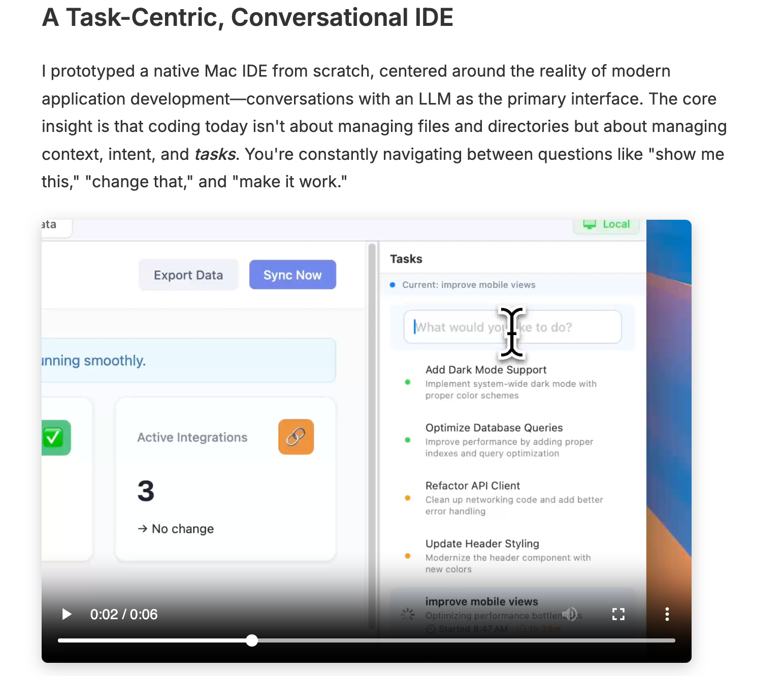Open the Update Header Styling task
The image size is (784, 676).
(482, 544)
